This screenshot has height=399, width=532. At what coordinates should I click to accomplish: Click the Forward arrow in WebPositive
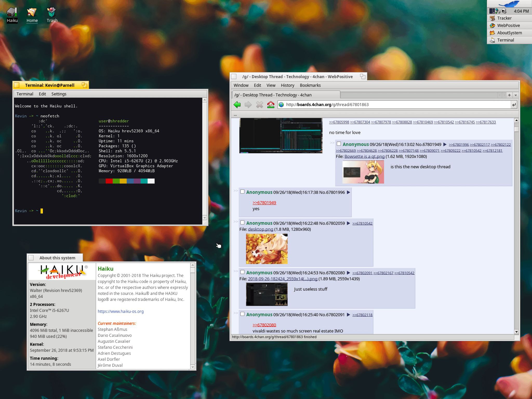(x=248, y=105)
